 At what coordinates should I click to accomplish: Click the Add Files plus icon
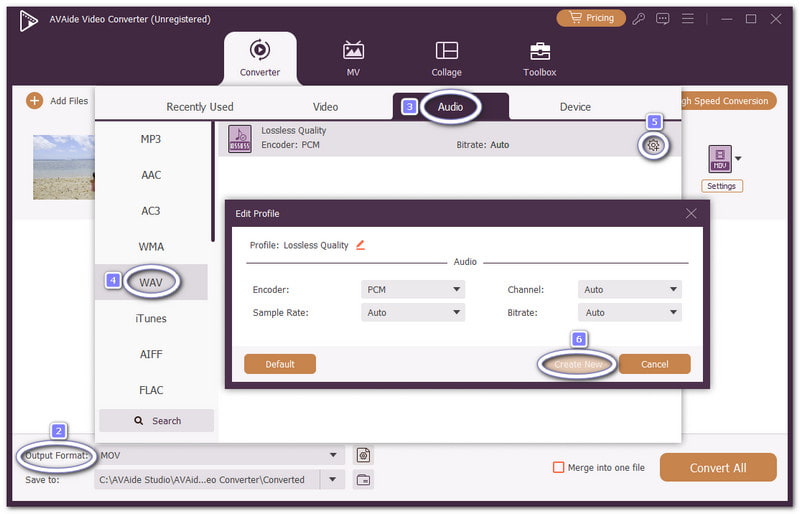click(x=34, y=101)
